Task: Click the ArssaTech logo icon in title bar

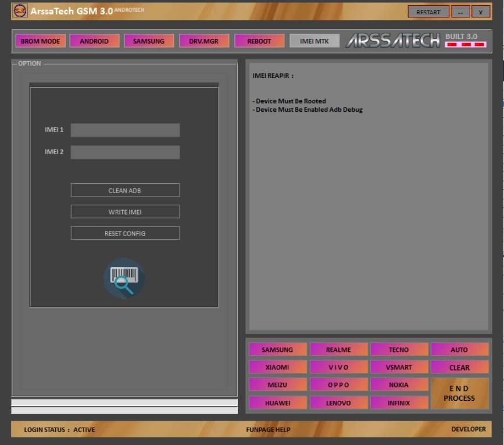Action: point(20,10)
